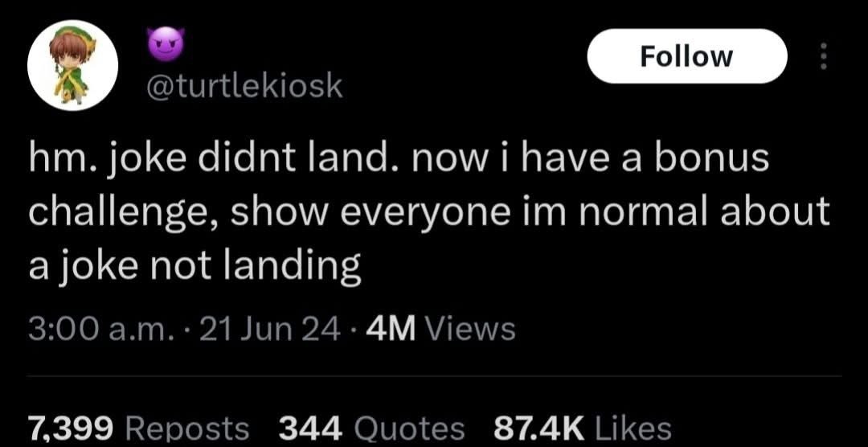Click the "344" quote count number
The image size is (868, 447).
click(x=310, y=428)
